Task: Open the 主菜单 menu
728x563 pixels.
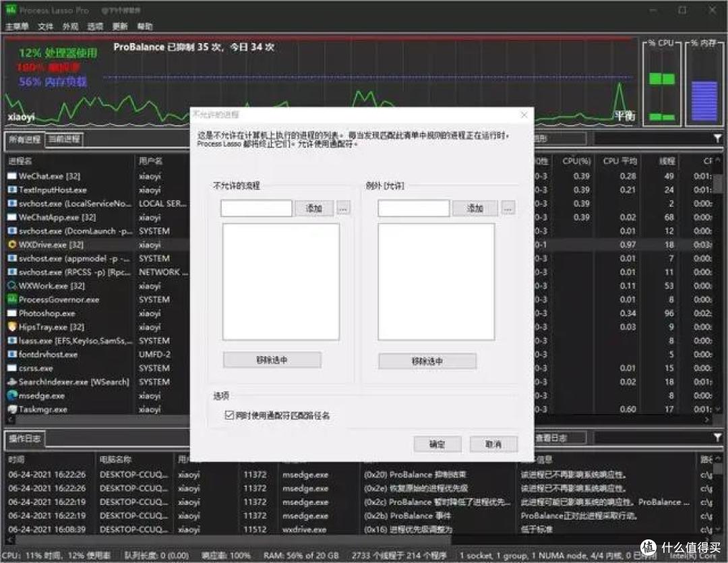Action: 18,26
